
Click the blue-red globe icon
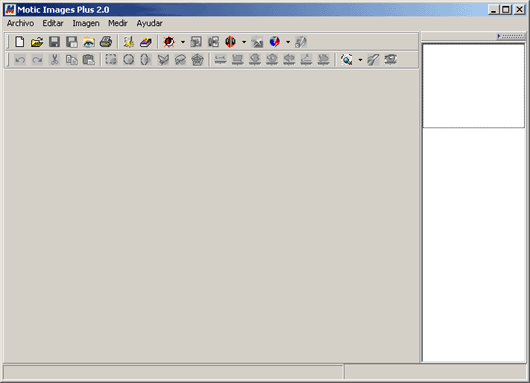[274, 42]
